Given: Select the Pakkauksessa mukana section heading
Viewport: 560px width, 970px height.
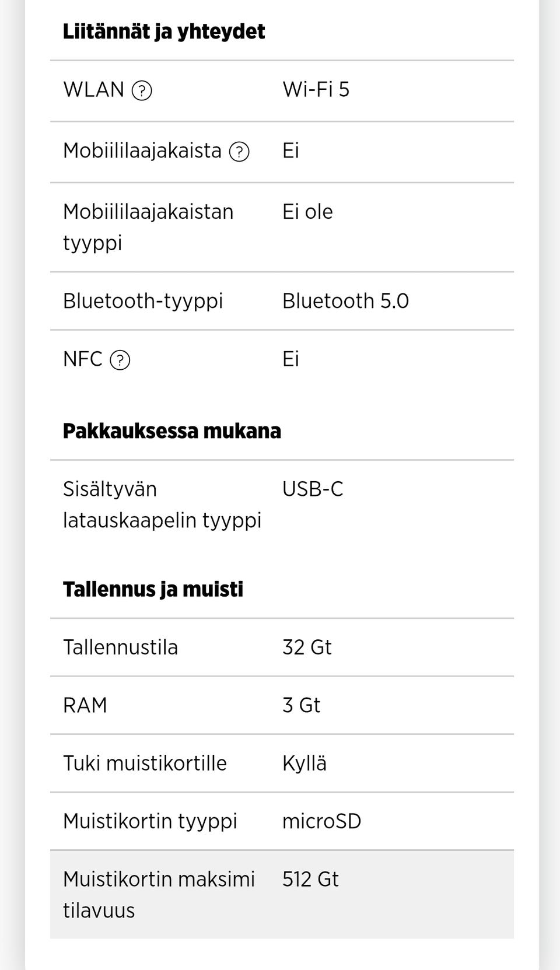Looking at the screenshot, I should point(172,431).
